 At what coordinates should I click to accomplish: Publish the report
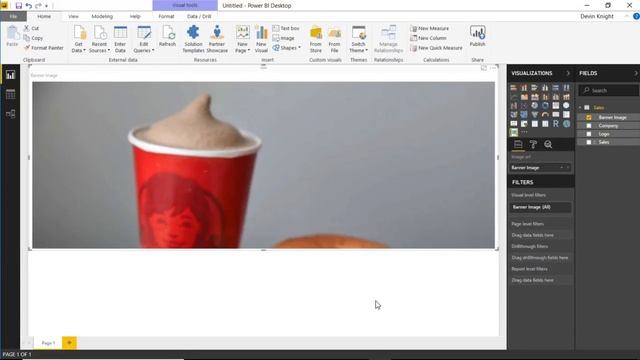pyautogui.click(x=477, y=36)
